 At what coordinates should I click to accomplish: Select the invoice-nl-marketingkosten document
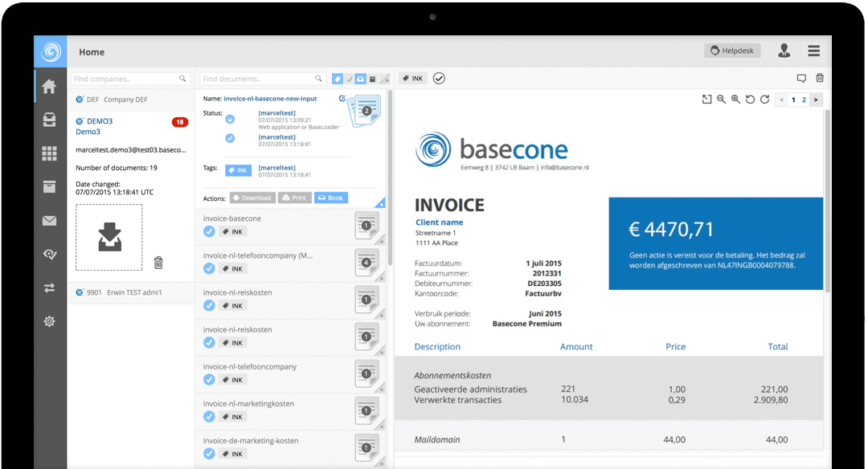point(249,404)
